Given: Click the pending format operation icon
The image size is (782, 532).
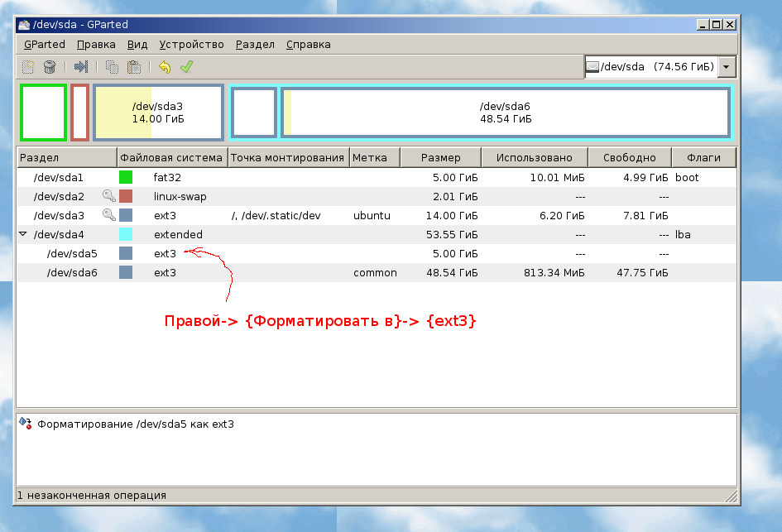Looking at the screenshot, I should click(x=26, y=424).
